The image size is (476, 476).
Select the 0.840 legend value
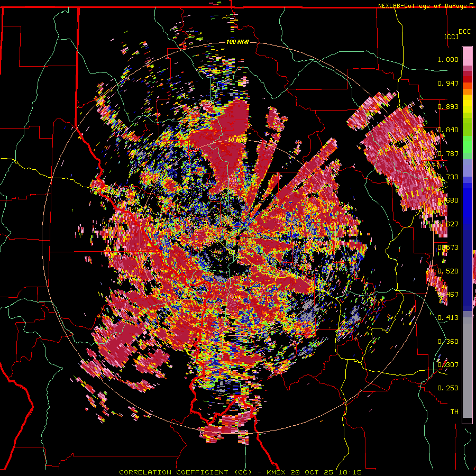point(448,130)
